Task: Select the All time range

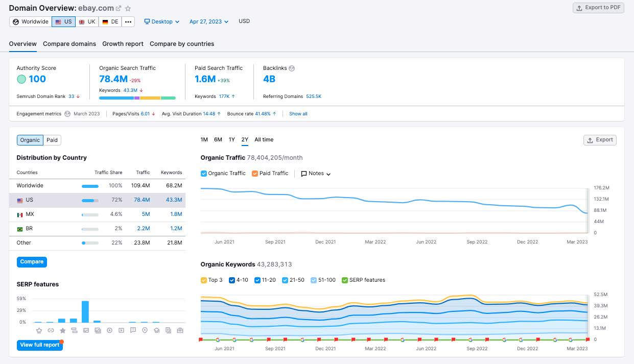Action: point(264,140)
